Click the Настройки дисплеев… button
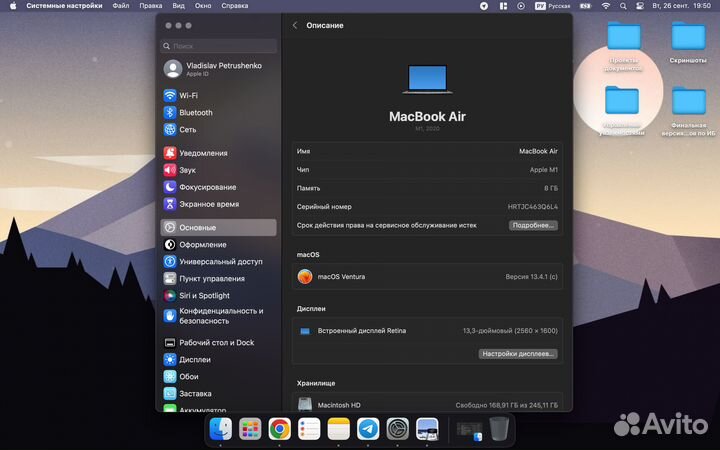720x450 pixels. [518, 354]
